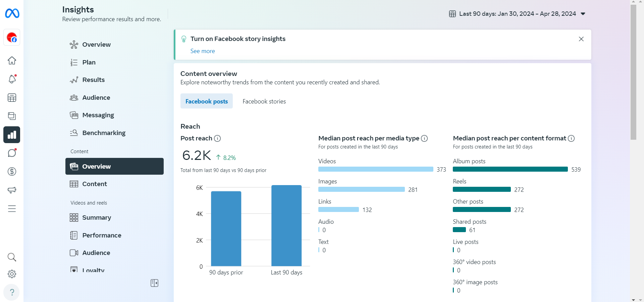The height and width of the screenshot is (302, 644).
Task: Open the Last 90 days date dropdown
Action: click(x=517, y=14)
